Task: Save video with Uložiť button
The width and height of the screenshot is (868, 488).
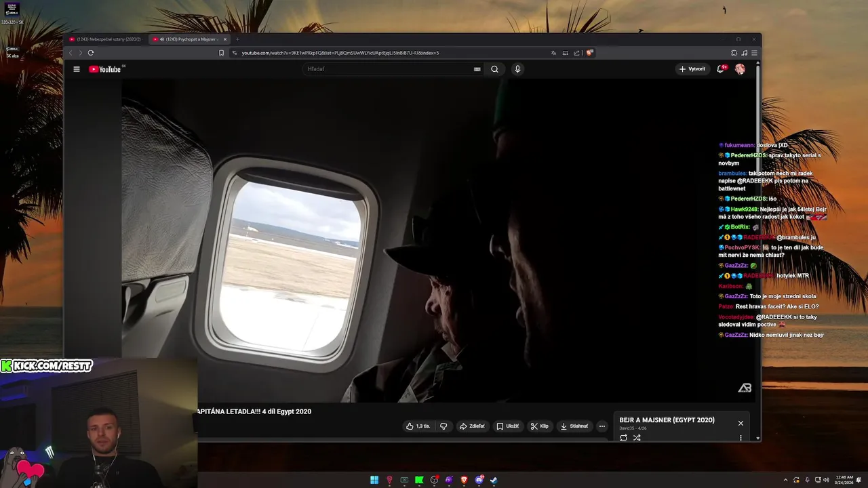Action: (x=508, y=426)
